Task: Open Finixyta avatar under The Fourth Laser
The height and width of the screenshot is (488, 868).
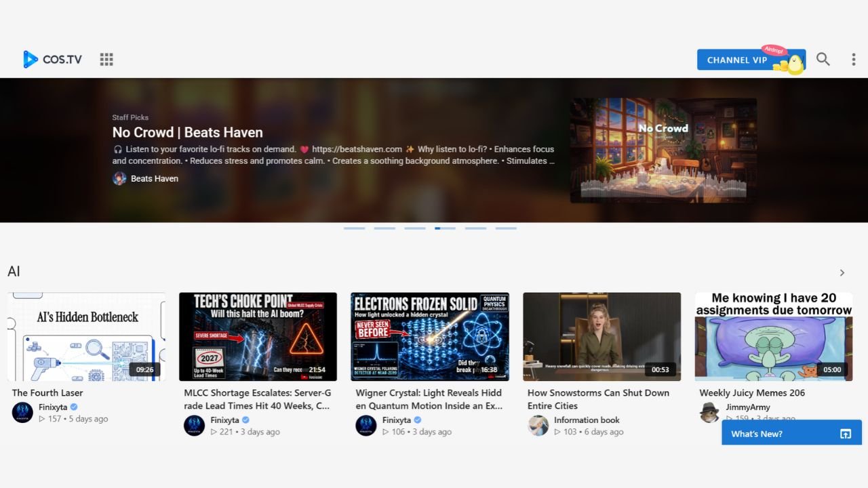Action: click(22, 412)
